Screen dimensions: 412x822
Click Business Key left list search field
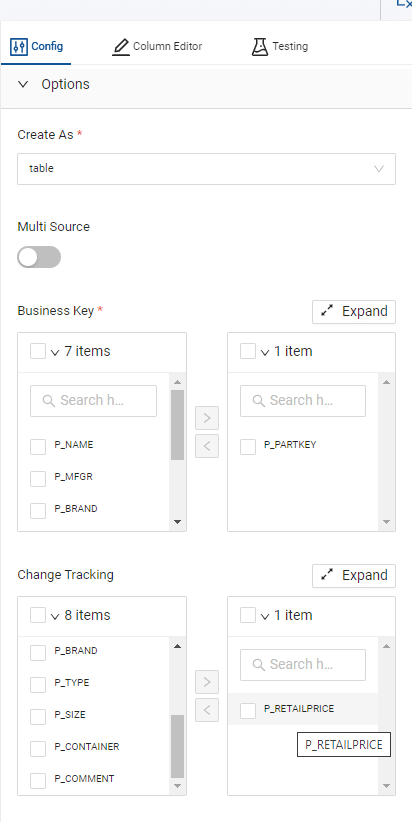pos(93,401)
